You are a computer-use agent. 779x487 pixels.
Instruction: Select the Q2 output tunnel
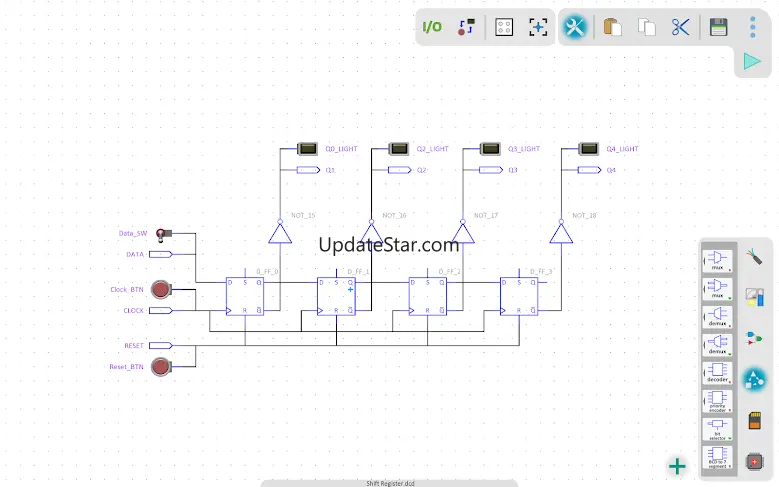400,170
